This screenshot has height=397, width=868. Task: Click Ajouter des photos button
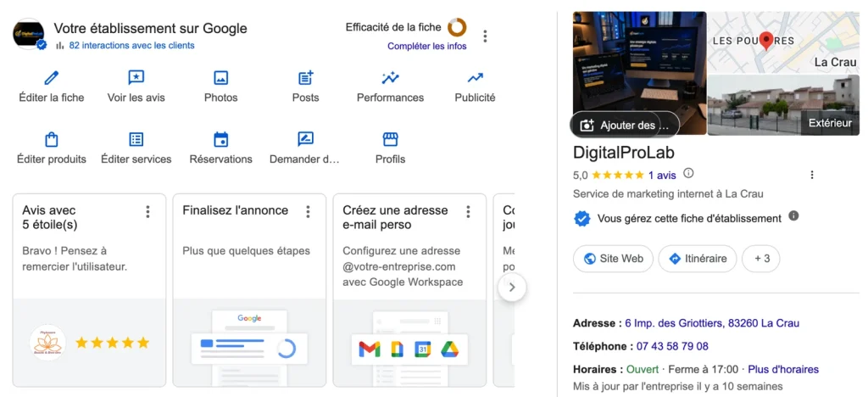tap(625, 126)
